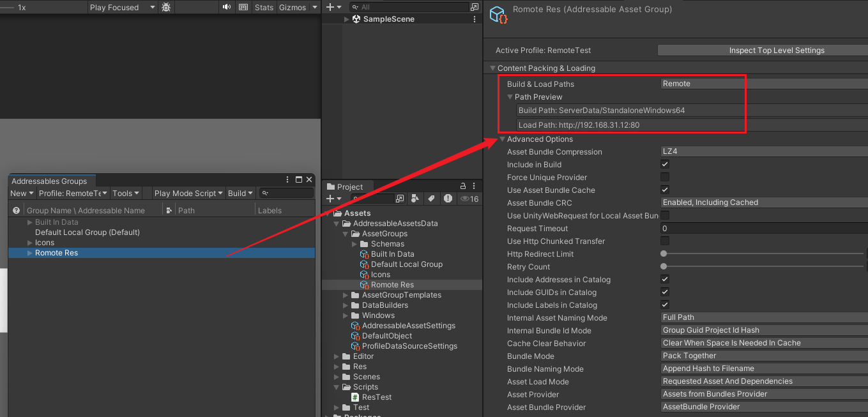This screenshot has width=868, height=417.
Task: Toggle the Gizmos button in Game view
Action: click(293, 8)
